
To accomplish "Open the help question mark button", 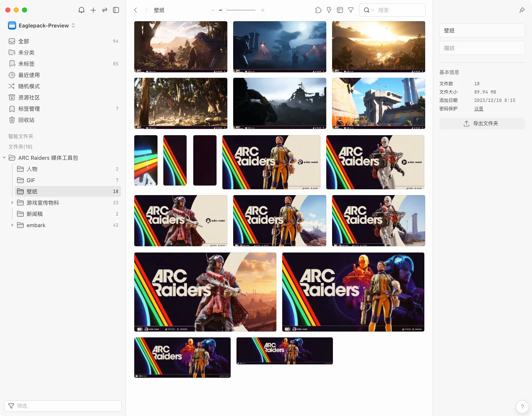I will pyautogui.click(x=522, y=407).
